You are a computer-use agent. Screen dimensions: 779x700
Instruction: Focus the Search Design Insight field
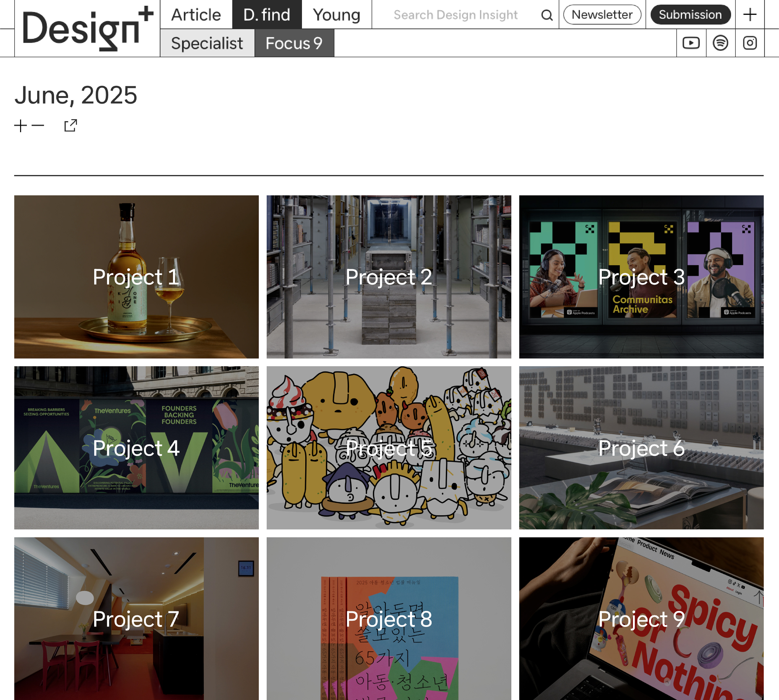coord(455,15)
